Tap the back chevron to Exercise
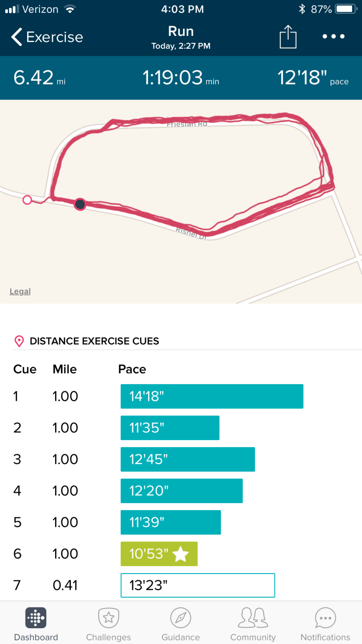Screen dimensions: 362x644 pos(17,37)
